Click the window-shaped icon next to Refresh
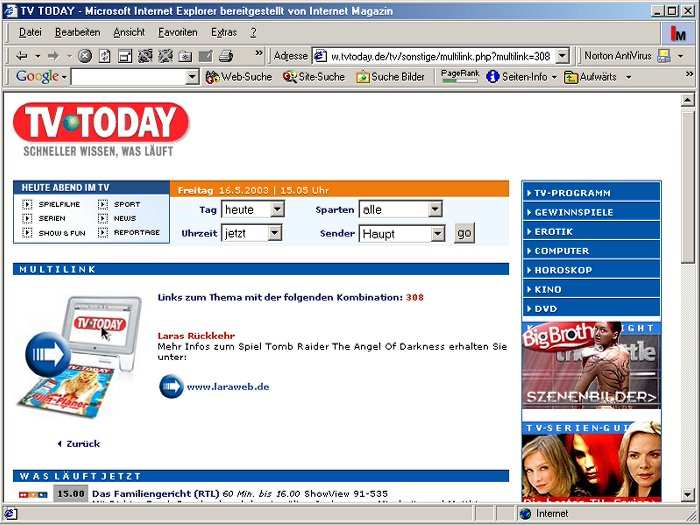This screenshot has width=700, height=525. click(125, 56)
